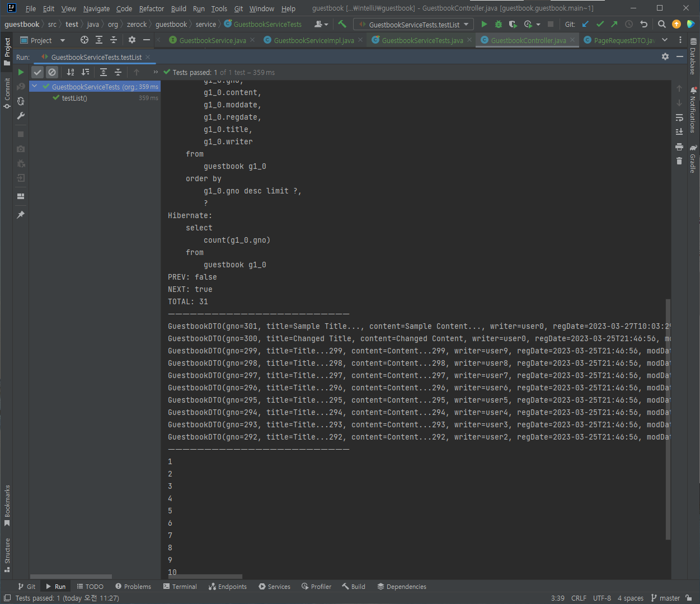Open user account dropdown in toolbar

coord(321,24)
